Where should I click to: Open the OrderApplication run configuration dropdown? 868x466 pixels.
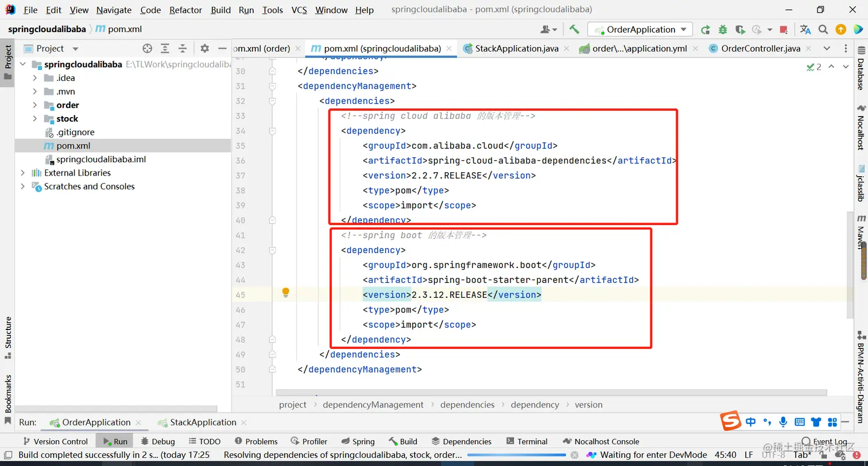pos(641,29)
